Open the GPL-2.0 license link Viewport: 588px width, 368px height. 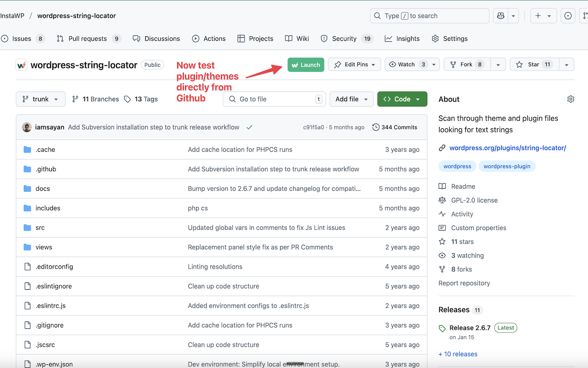(474, 200)
